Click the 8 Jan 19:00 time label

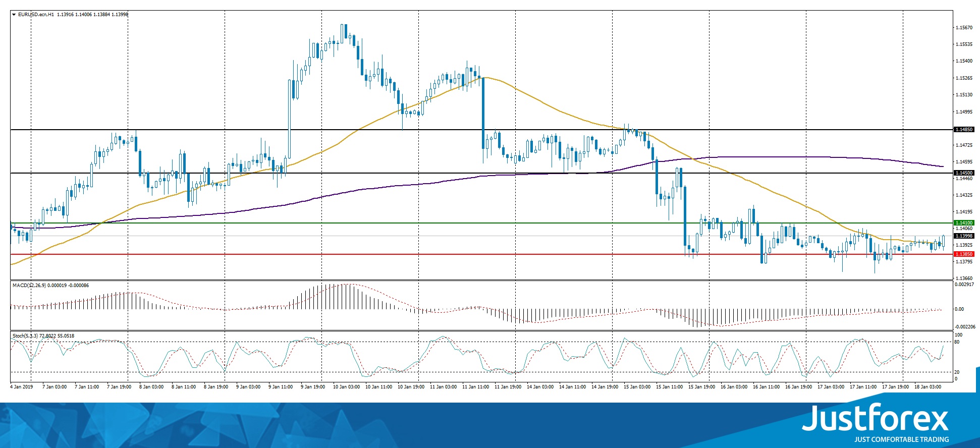(x=216, y=387)
